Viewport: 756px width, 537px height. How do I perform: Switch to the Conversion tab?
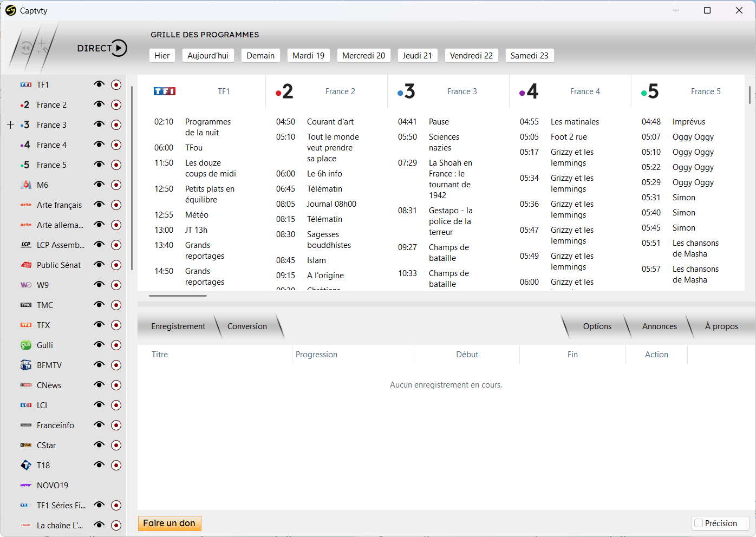coord(247,326)
